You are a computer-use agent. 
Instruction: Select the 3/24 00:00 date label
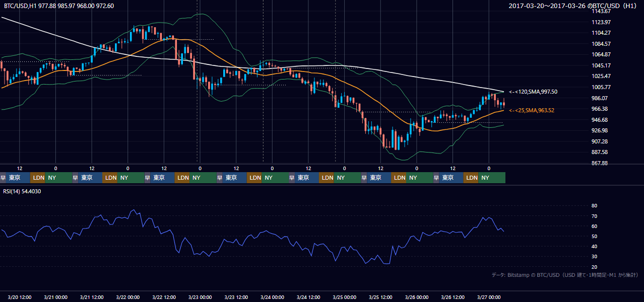pyautogui.click(x=272, y=297)
